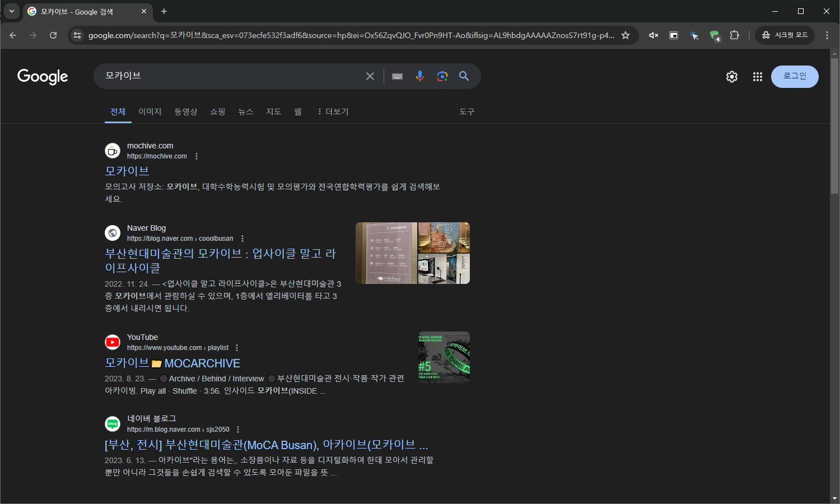Expand the 더보기 search filter menu
The width and height of the screenshot is (840, 504).
tap(333, 111)
